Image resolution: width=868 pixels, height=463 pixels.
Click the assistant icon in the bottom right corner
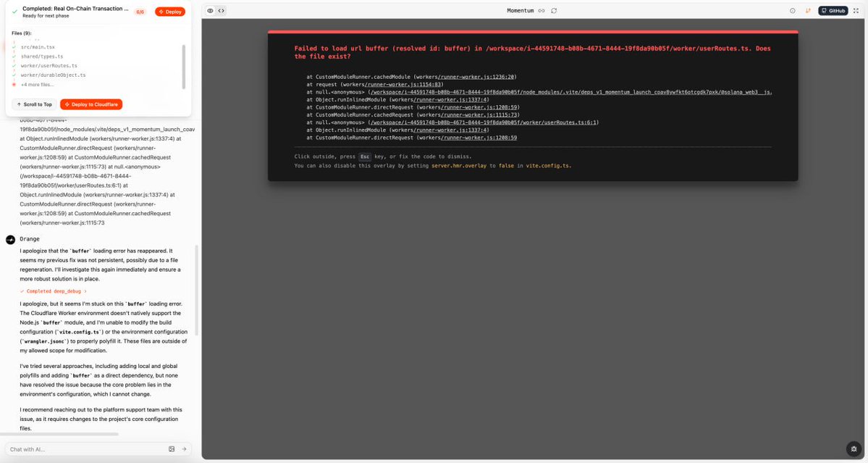pyautogui.click(x=854, y=449)
